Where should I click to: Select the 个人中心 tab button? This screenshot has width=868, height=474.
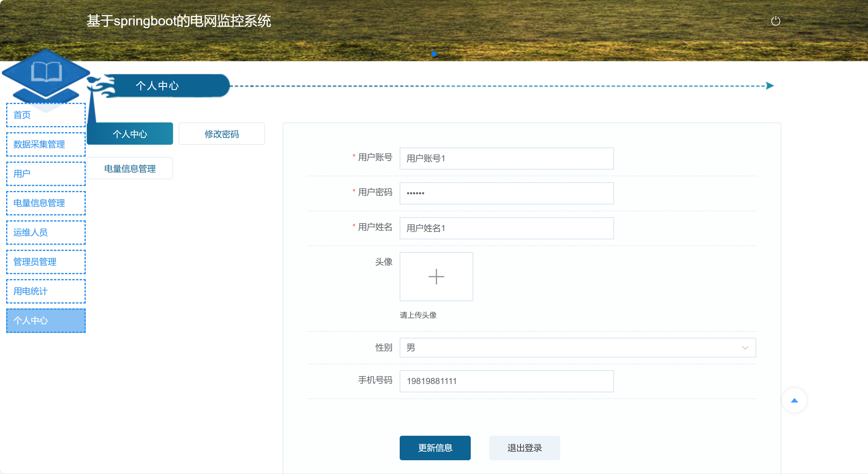(130, 134)
